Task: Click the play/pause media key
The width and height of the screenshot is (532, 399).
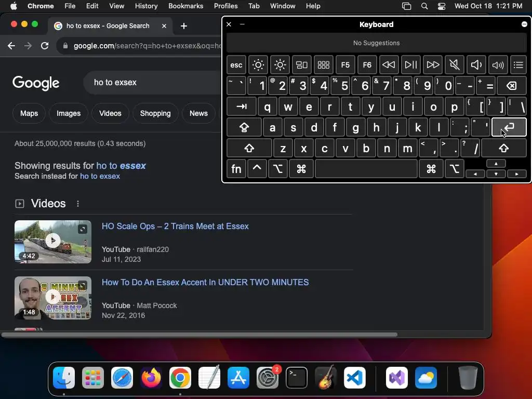Action: (x=411, y=65)
